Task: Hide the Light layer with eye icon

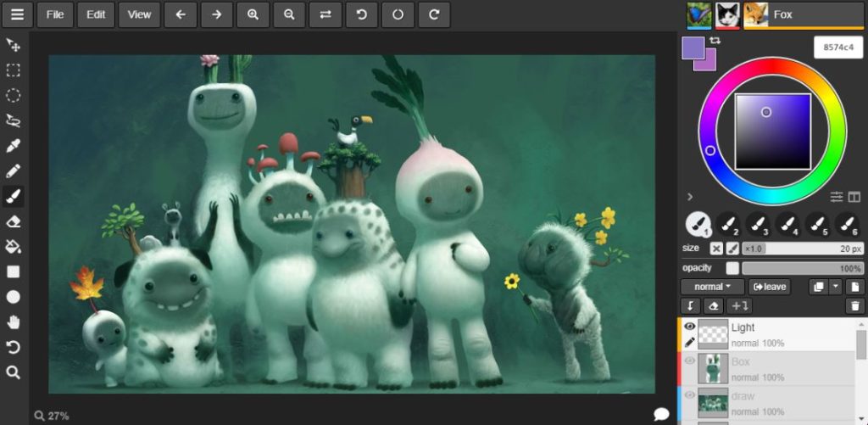Action: pyautogui.click(x=689, y=327)
